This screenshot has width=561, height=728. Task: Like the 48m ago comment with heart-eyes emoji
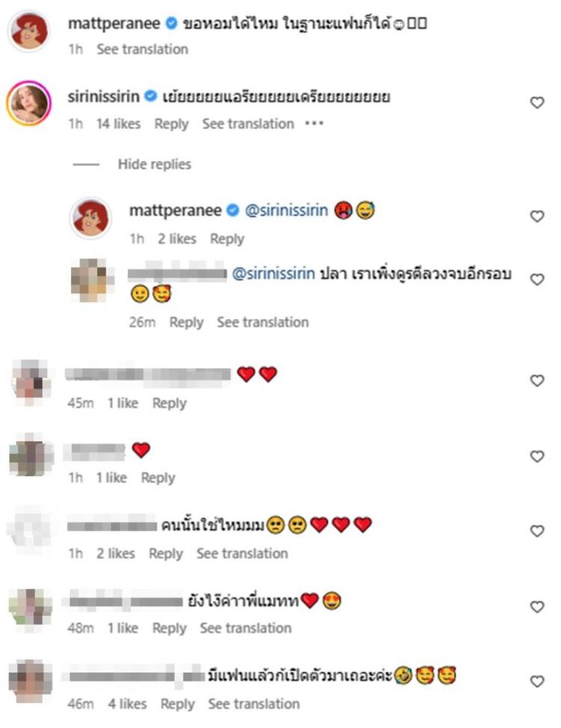click(537, 607)
